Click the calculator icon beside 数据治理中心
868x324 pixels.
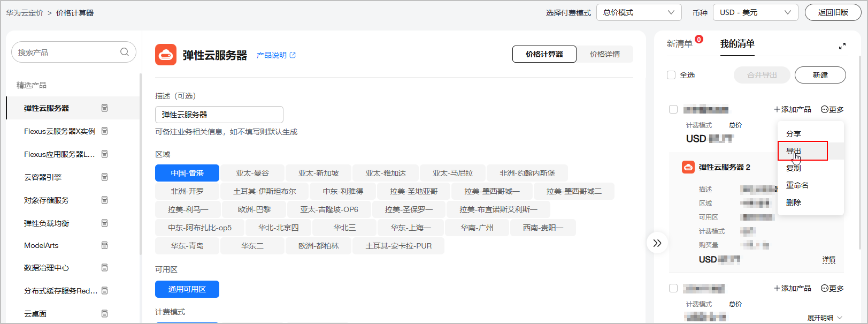105,268
